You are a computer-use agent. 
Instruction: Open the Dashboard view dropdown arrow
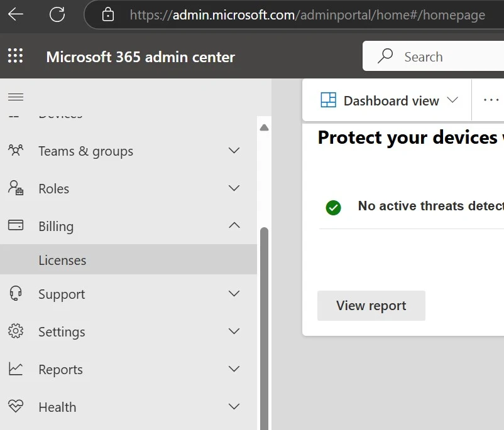tap(452, 100)
